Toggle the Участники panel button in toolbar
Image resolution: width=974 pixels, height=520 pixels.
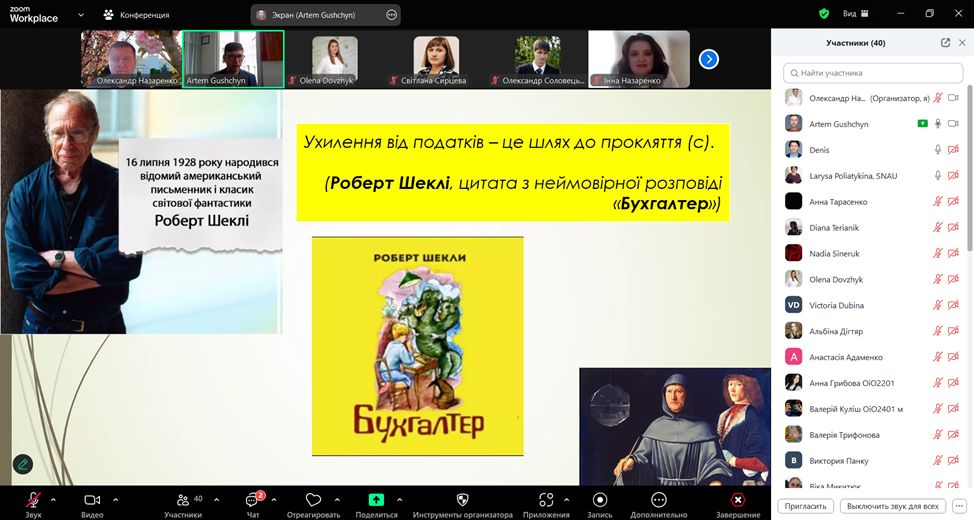(183, 504)
